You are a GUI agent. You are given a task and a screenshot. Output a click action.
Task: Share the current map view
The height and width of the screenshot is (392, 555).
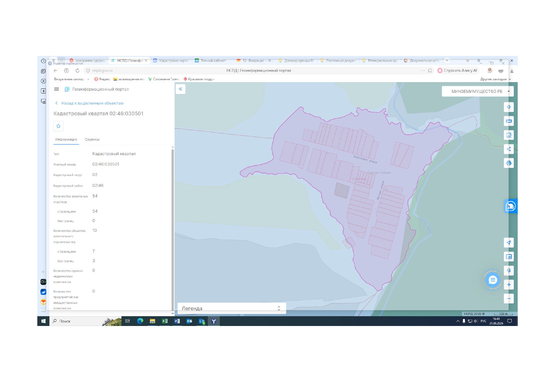[x=509, y=149]
